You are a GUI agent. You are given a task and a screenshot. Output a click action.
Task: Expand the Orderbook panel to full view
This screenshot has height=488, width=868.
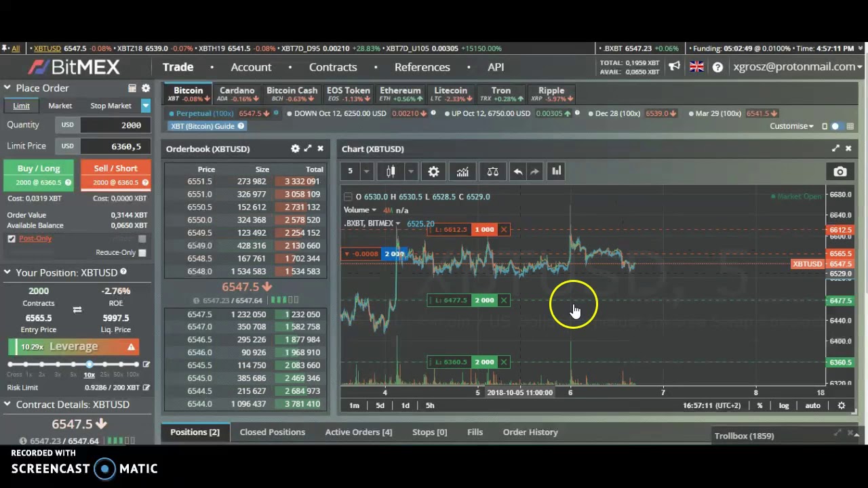308,148
